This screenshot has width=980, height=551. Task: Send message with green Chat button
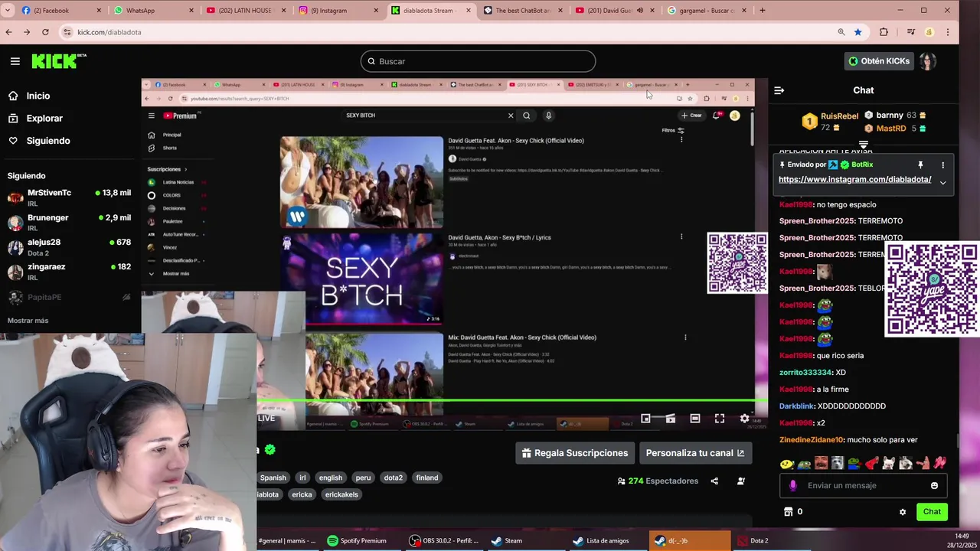(932, 512)
